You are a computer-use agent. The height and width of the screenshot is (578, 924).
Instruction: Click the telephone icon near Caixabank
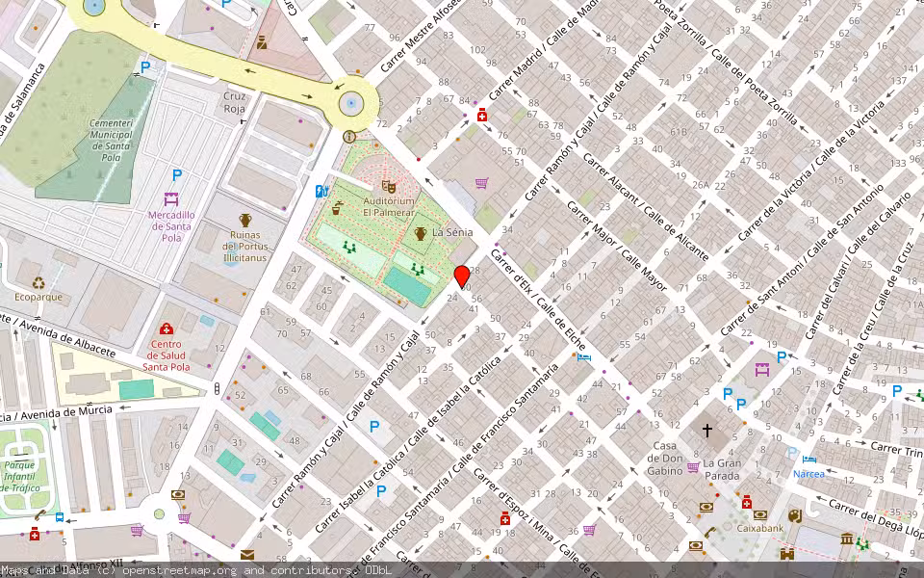point(708,530)
